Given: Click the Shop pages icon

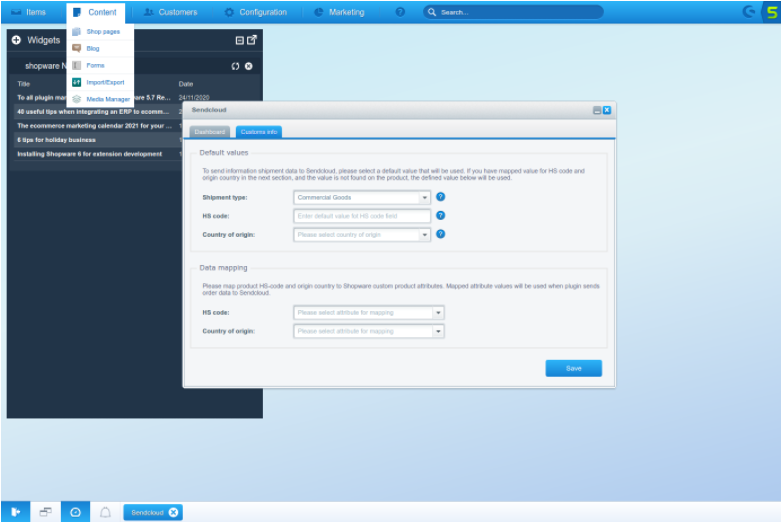Looking at the screenshot, I should 76,31.
